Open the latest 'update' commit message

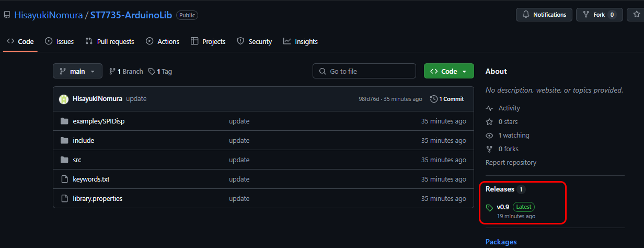point(136,99)
